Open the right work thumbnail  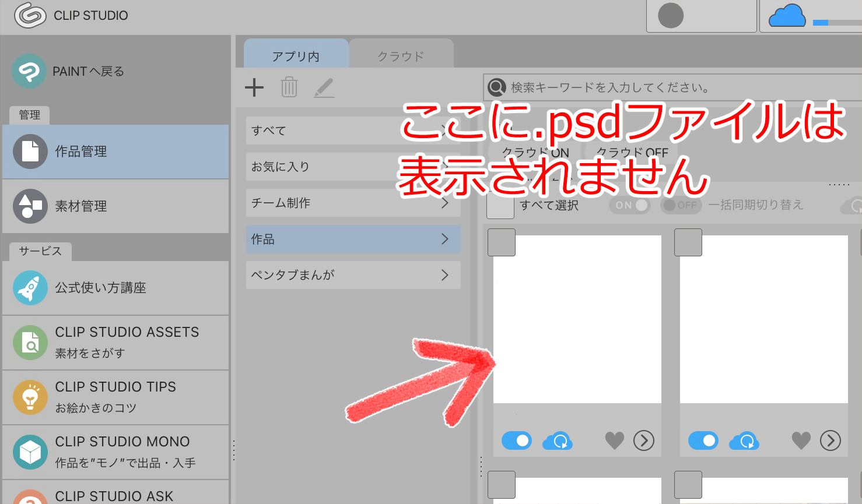(x=764, y=319)
